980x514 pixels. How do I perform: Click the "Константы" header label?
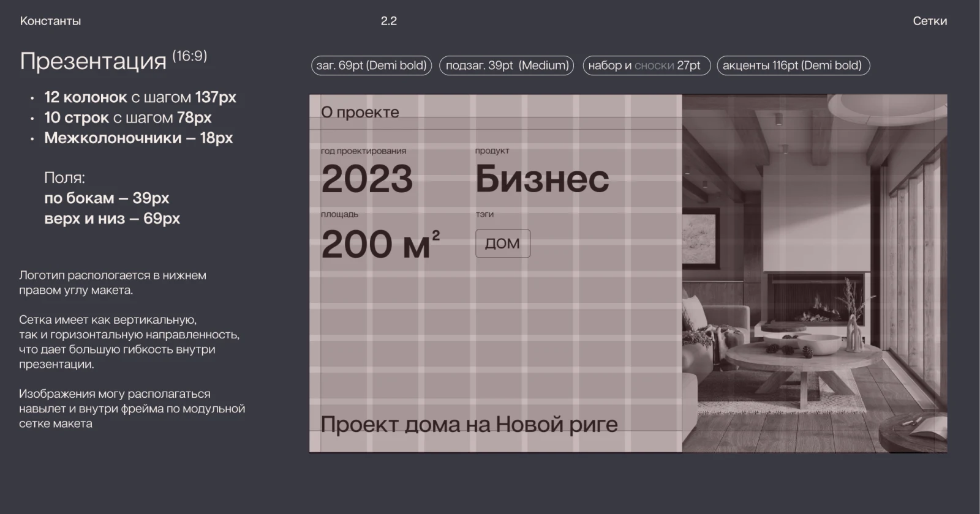click(x=50, y=21)
